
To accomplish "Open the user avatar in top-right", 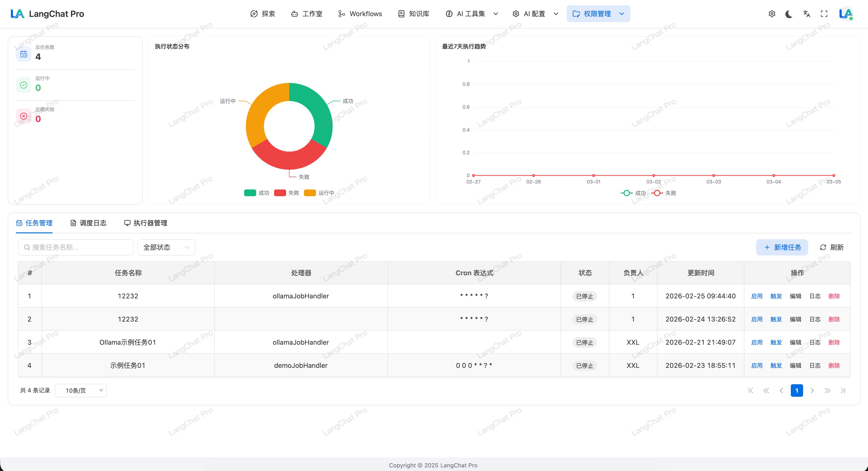I will click(846, 14).
